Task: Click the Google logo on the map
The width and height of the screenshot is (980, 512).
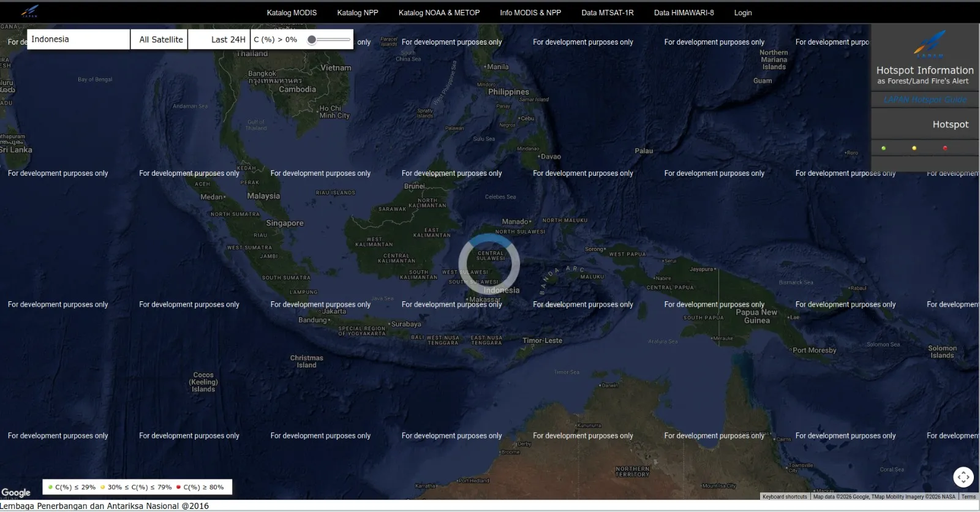Action: (x=16, y=492)
